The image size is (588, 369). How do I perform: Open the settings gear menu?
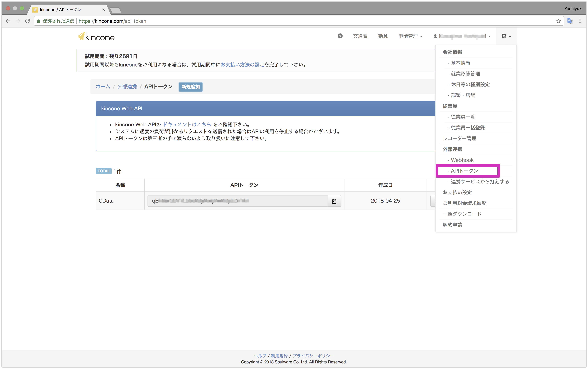point(506,36)
